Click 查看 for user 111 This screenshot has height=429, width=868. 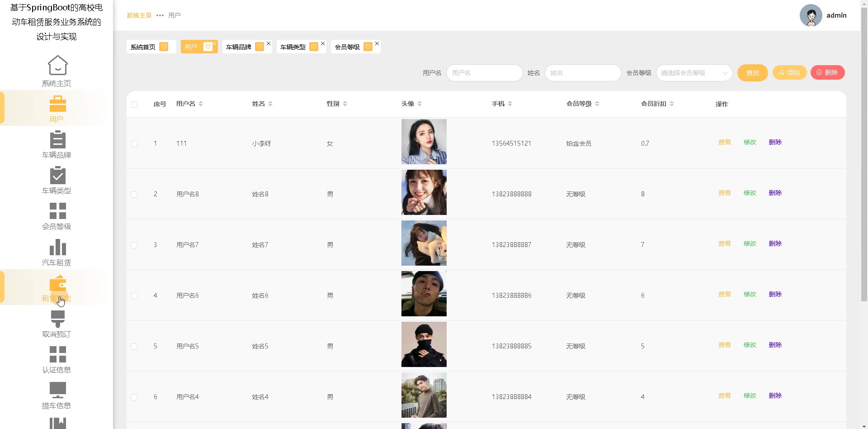(x=725, y=142)
